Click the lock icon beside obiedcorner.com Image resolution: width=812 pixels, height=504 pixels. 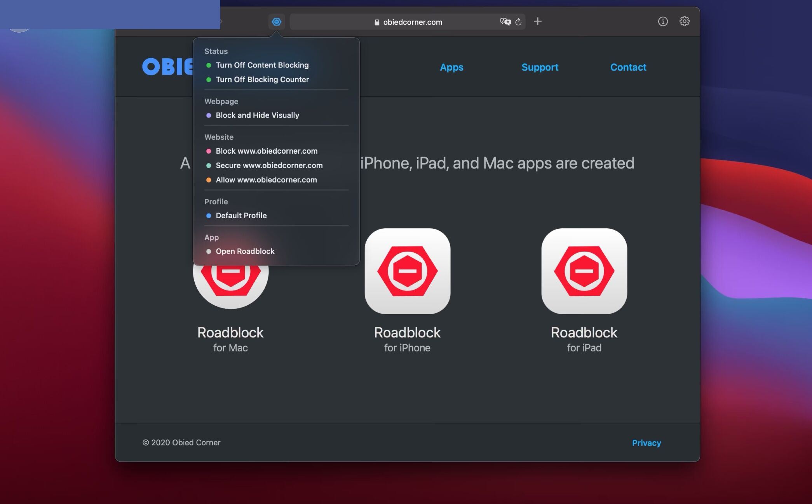pos(376,22)
